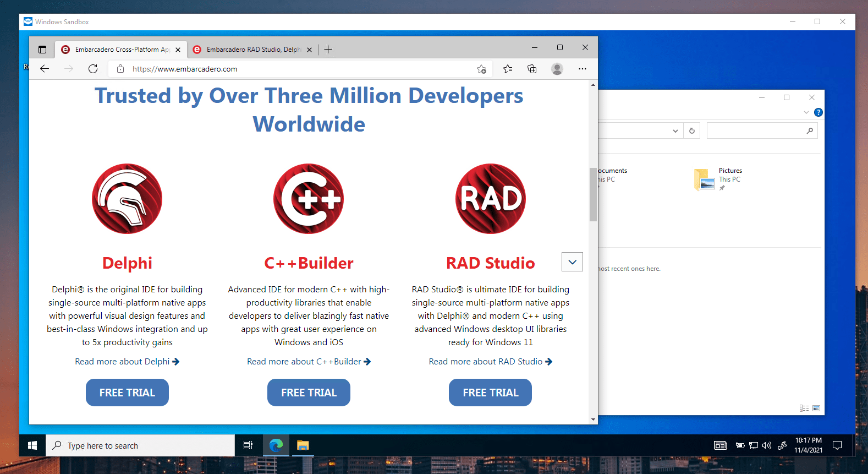Viewport: 868px width, 474px height.
Task: Click the File Explorer search box
Action: click(762, 131)
